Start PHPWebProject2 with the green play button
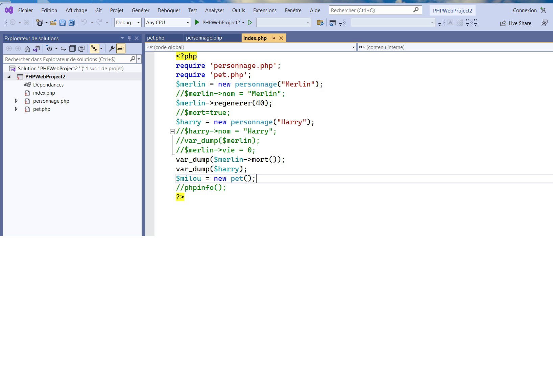This screenshot has width=553, height=392. 197,22
